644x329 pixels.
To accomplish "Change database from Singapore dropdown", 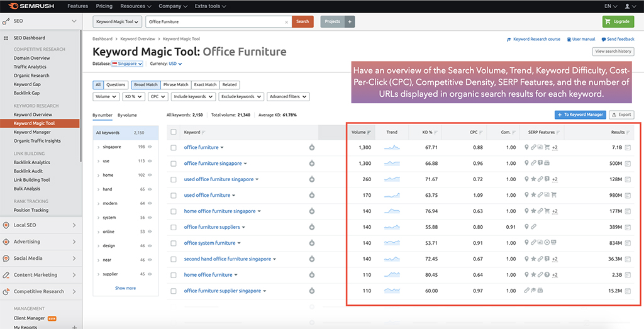I will click(x=127, y=64).
